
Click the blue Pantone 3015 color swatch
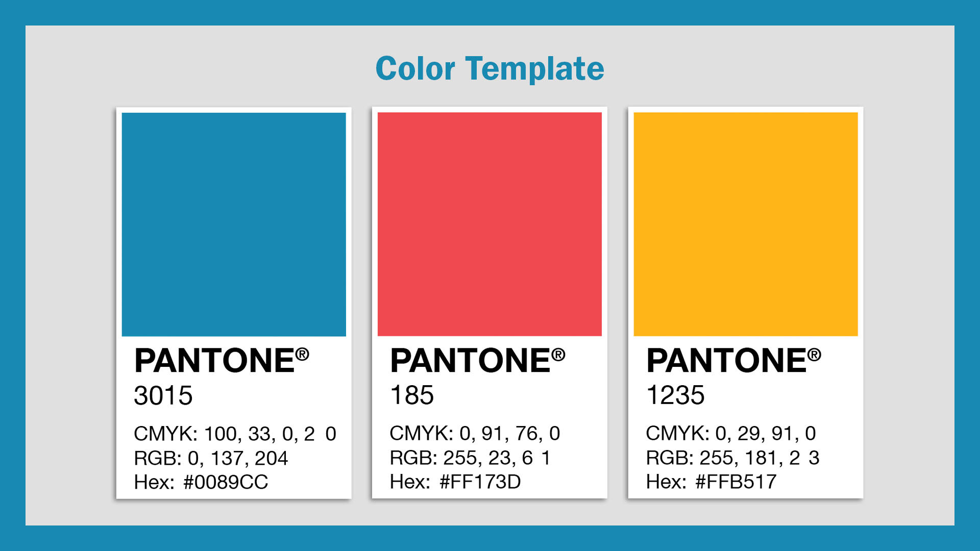point(234,224)
